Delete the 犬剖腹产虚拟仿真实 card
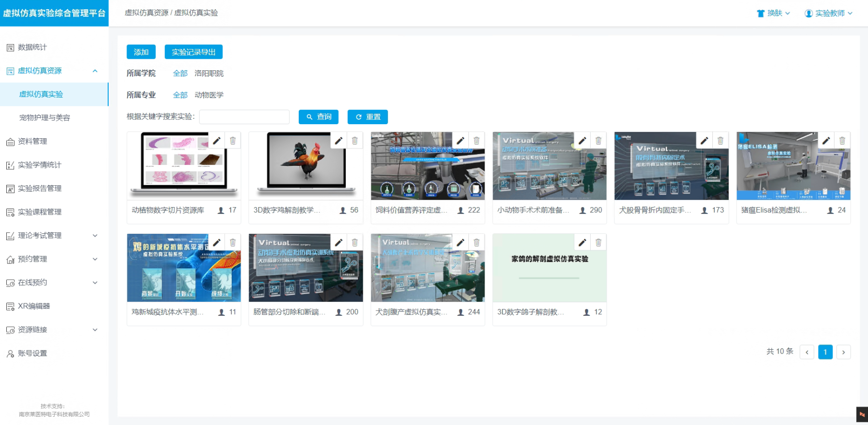The height and width of the screenshot is (425, 868). click(x=477, y=243)
